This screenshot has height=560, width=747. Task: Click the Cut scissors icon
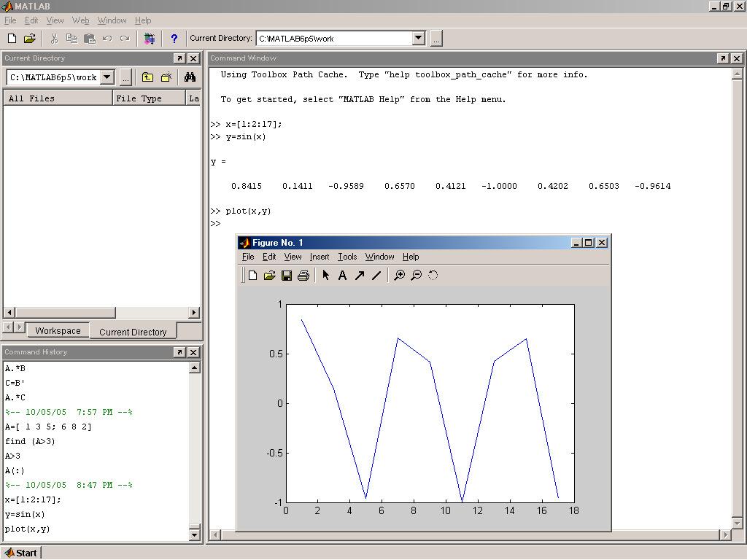(54, 39)
